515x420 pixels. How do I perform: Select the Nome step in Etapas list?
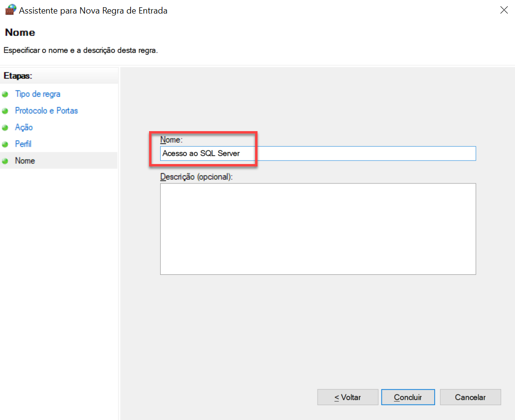(25, 161)
